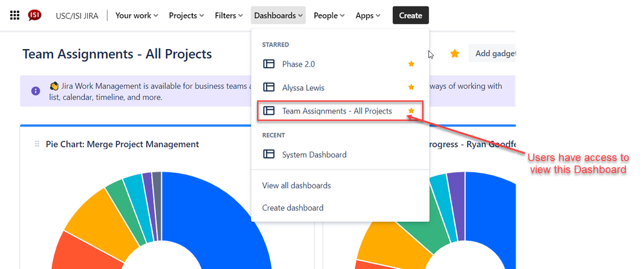Expand the People menu
This screenshot has width=644, height=269.
click(x=329, y=15)
